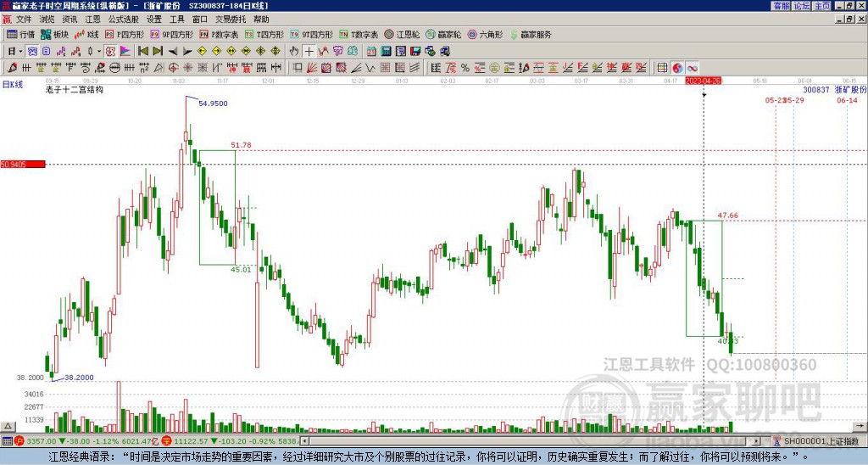868x465 pixels.
Task: Click the up-triangle button beside volume panel
Action: pyautogui.click(x=8, y=427)
